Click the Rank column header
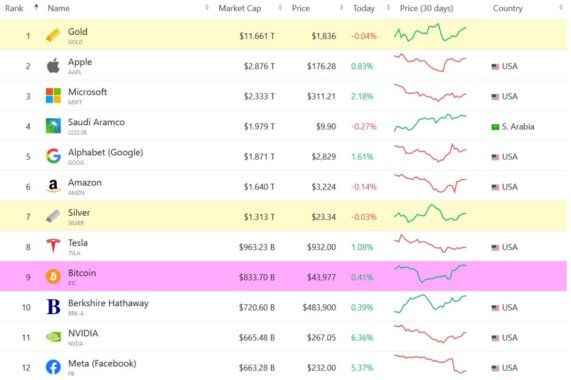Viewport: 571px width, 380px height. click(14, 8)
